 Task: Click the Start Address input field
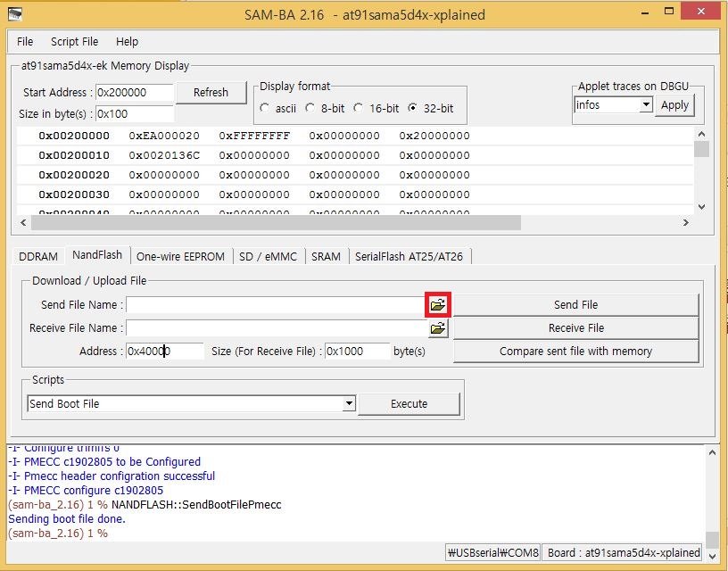[134, 92]
